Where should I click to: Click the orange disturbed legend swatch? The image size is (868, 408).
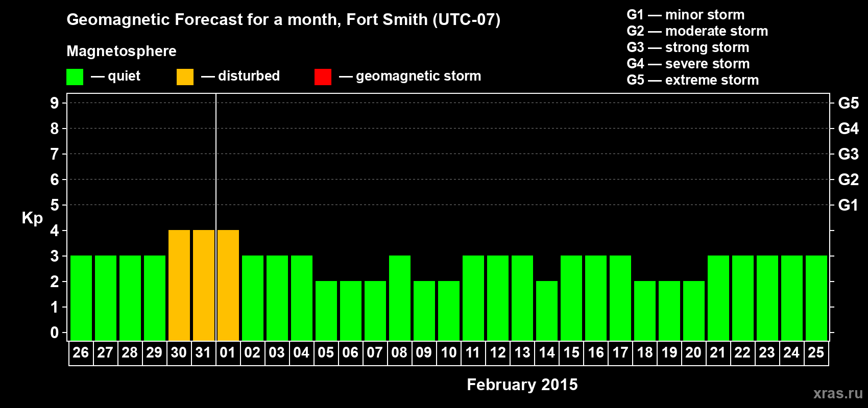point(185,77)
